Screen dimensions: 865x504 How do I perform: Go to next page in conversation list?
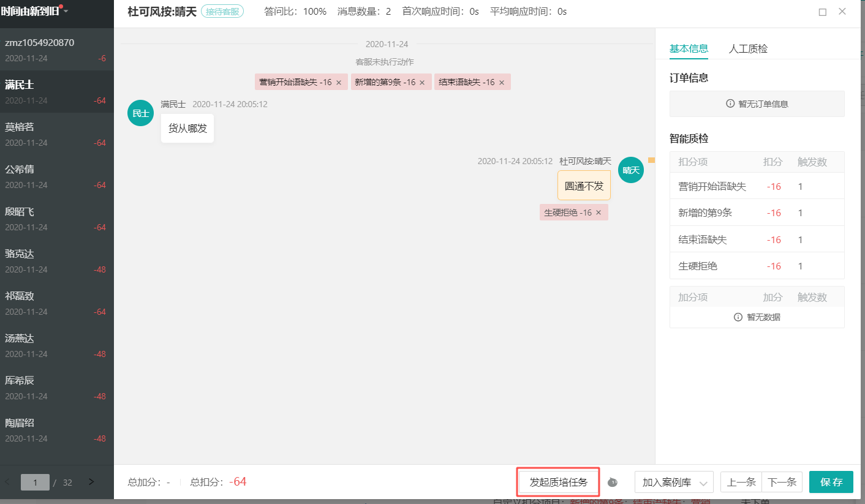click(x=91, y=482)
